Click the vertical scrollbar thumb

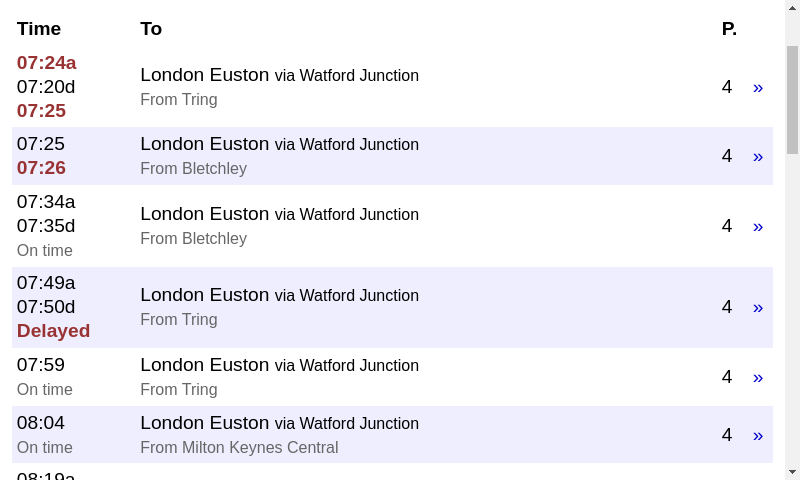pos(792,100)
